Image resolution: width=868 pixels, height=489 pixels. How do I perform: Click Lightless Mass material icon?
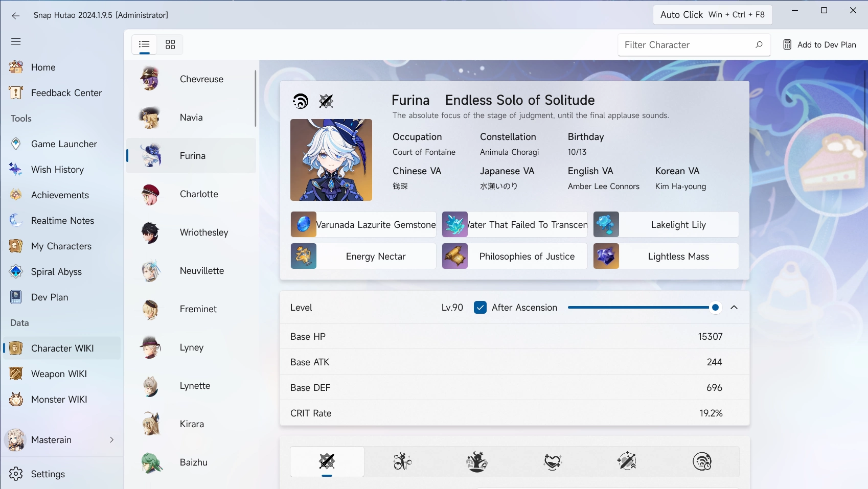click(x=606, y=256)
